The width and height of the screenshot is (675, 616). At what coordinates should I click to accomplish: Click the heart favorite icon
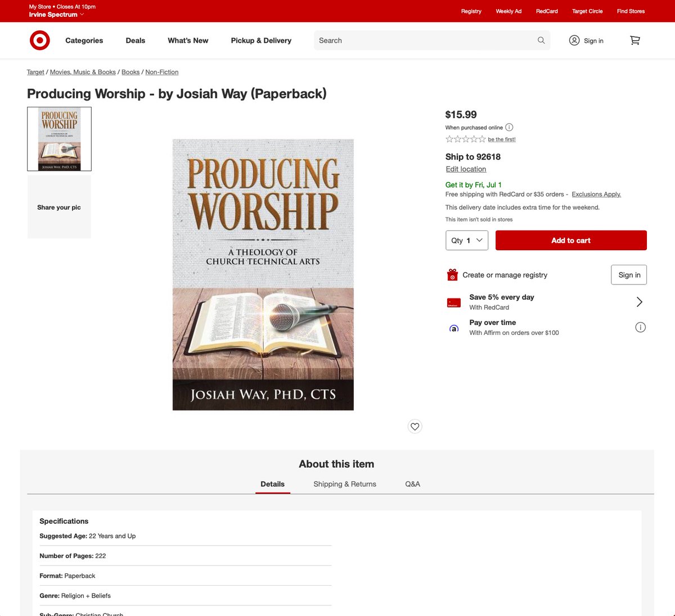pos(415,427)
